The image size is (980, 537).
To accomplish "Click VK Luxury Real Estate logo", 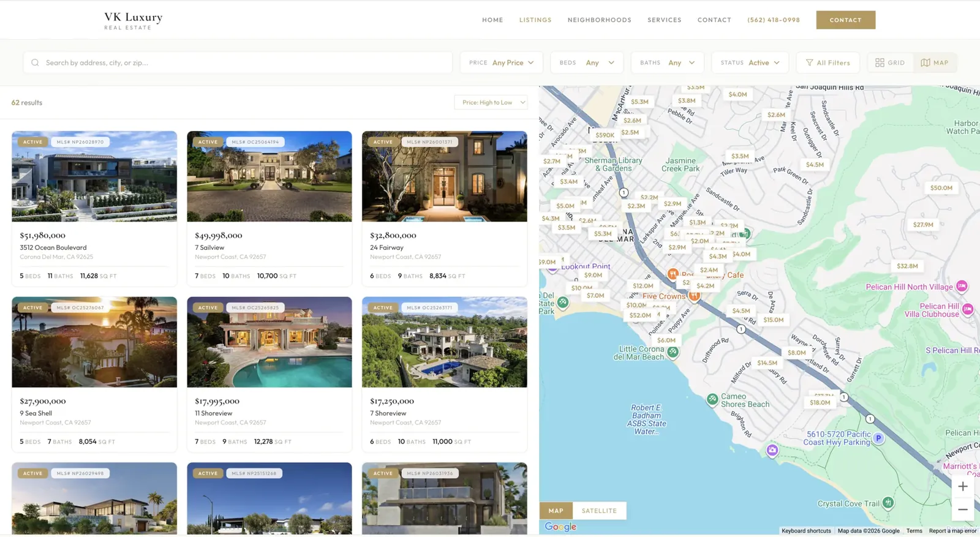I will [x=133, y=20].
